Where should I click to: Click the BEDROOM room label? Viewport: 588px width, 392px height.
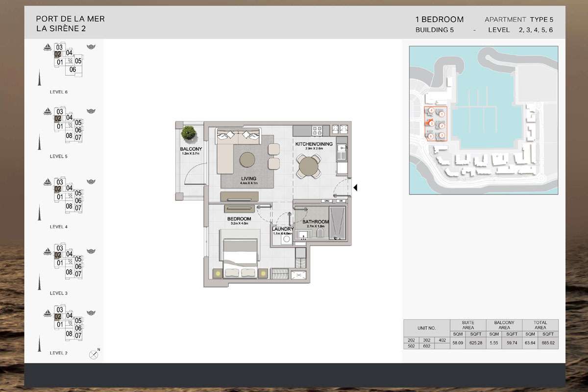point(240,219)
